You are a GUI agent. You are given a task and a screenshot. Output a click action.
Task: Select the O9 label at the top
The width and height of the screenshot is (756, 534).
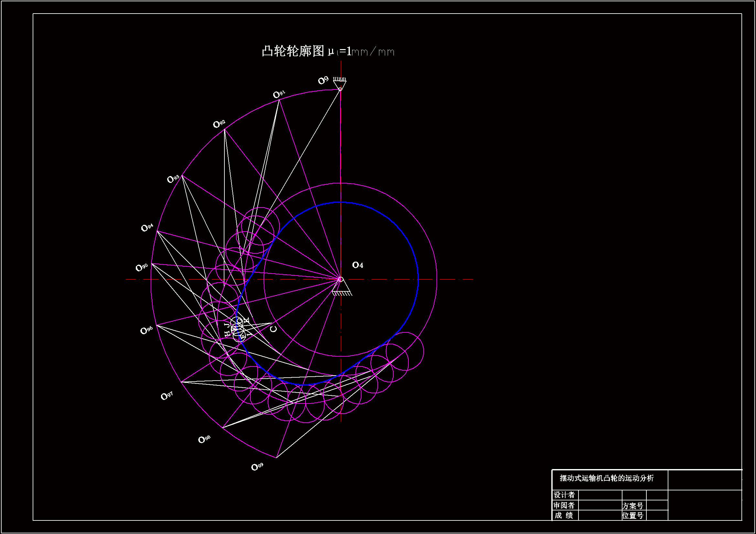point(323,80)
